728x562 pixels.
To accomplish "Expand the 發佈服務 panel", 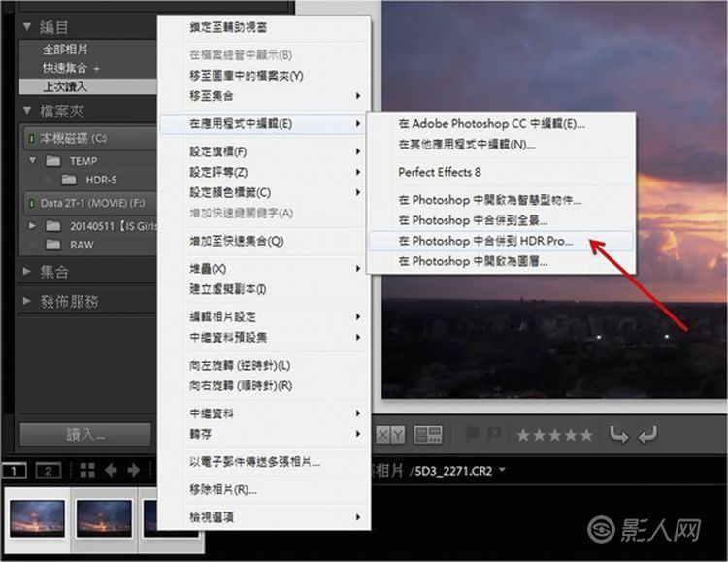I will tap(27, 301).
